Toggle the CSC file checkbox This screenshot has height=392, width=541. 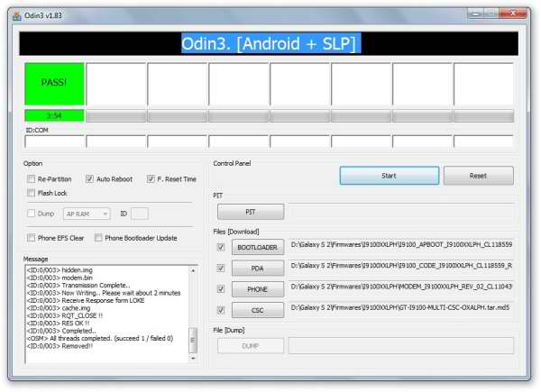[221, 310]
